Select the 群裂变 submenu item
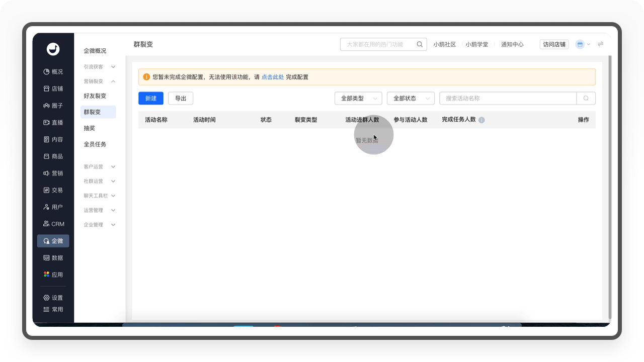644x362 pixels. (98, 112)
